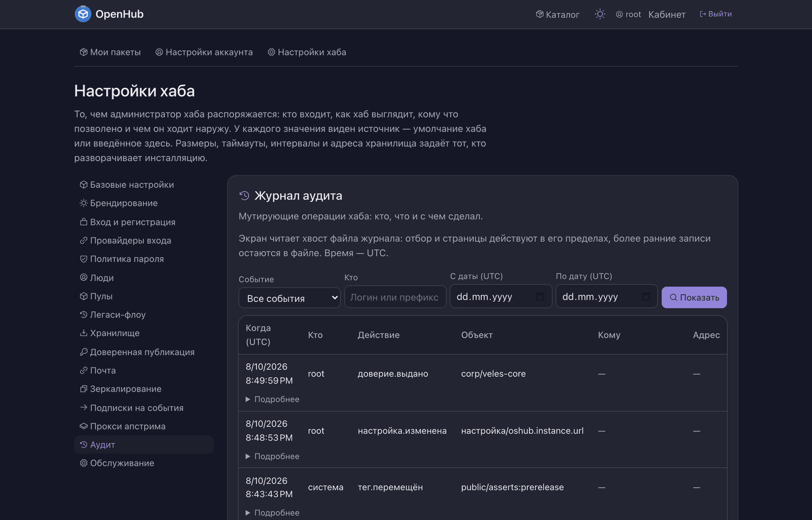Expand Подробнее for настройка.изменена row
Image resolution: width=812 pixels, height=520 pixels.
[273, 456]
